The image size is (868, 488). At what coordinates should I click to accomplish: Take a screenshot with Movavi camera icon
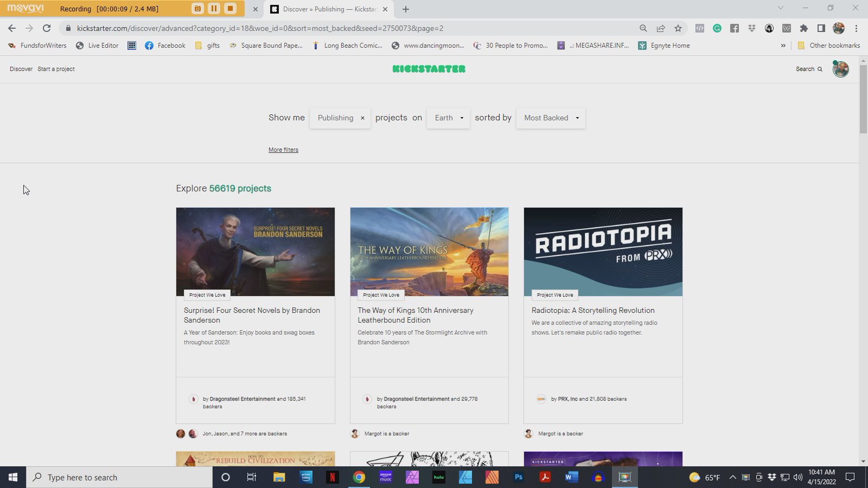pyautogui.click(x=197, y=9)
